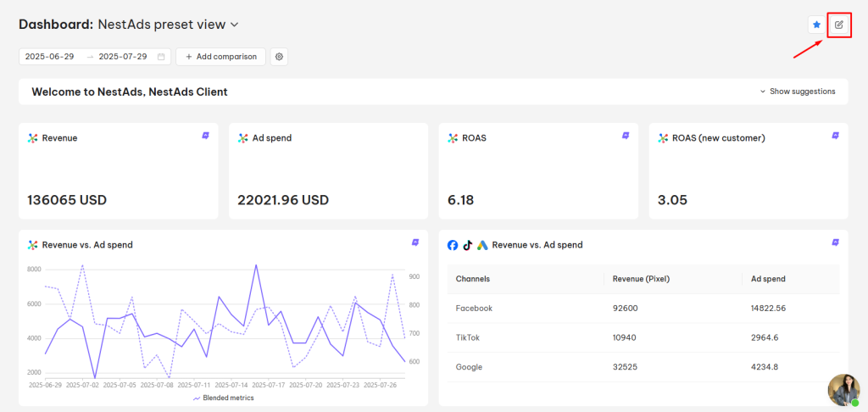This screenshot has height=412, width=868.
Task: Click the purple icon on ROAS card
Action: click(x=626, y=136)
